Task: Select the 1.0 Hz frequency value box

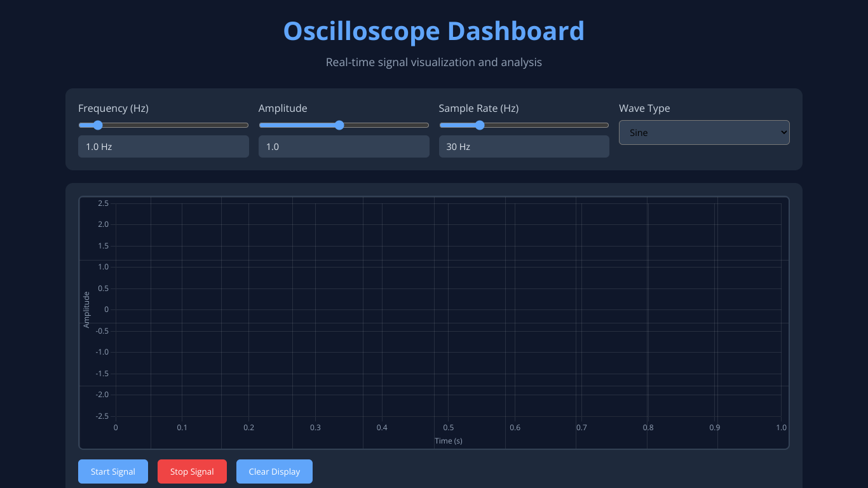Action: [163, 147]
